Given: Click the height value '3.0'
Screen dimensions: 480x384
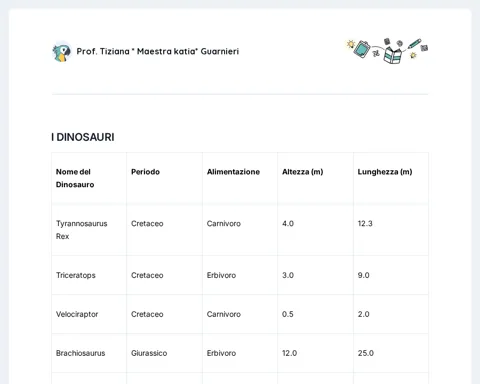Looking at the screenshot, I should (288, 275).
